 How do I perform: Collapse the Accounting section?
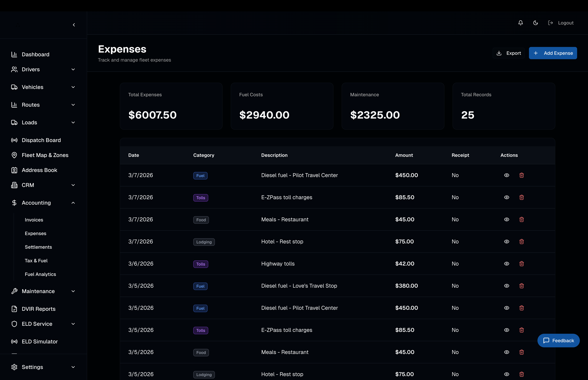[x=43, y=203]
